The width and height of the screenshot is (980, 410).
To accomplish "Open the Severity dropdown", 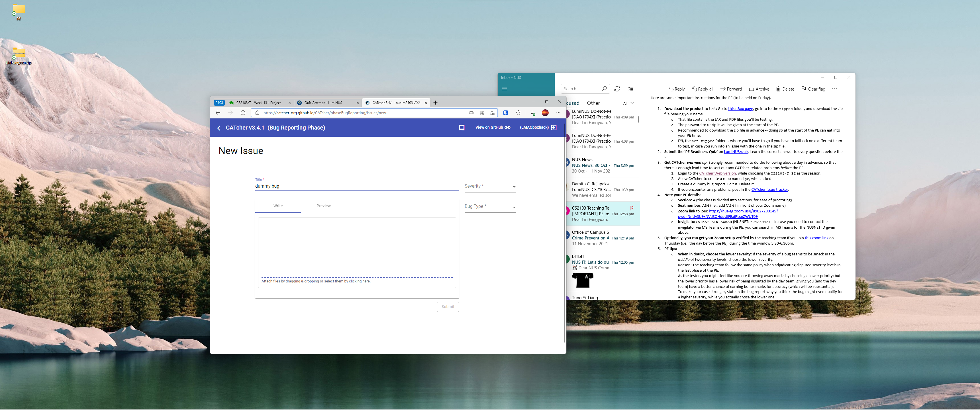I will coord(490,186).
